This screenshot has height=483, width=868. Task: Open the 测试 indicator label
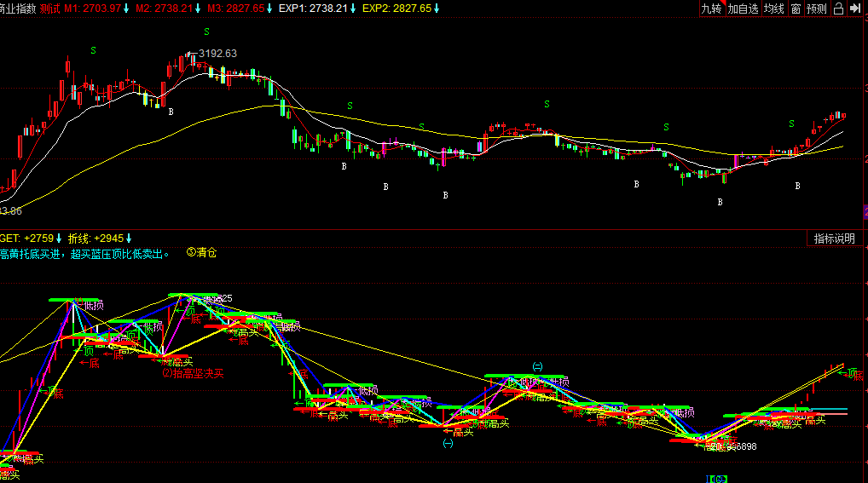coord(50,9)
